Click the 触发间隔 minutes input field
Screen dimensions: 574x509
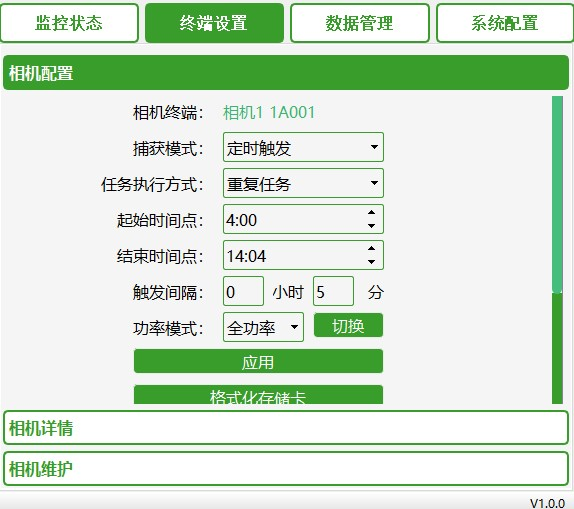333,291
